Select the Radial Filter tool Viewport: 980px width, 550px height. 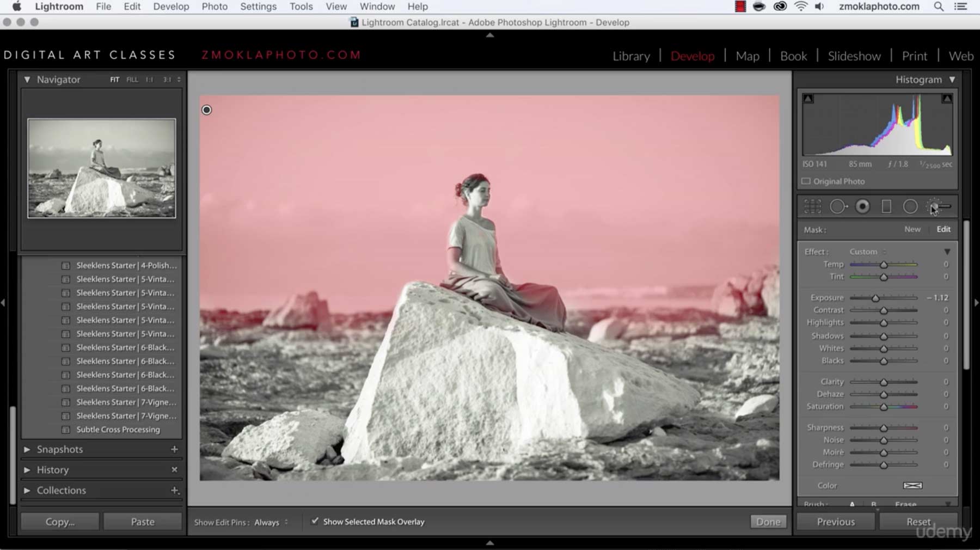point(910,206)
